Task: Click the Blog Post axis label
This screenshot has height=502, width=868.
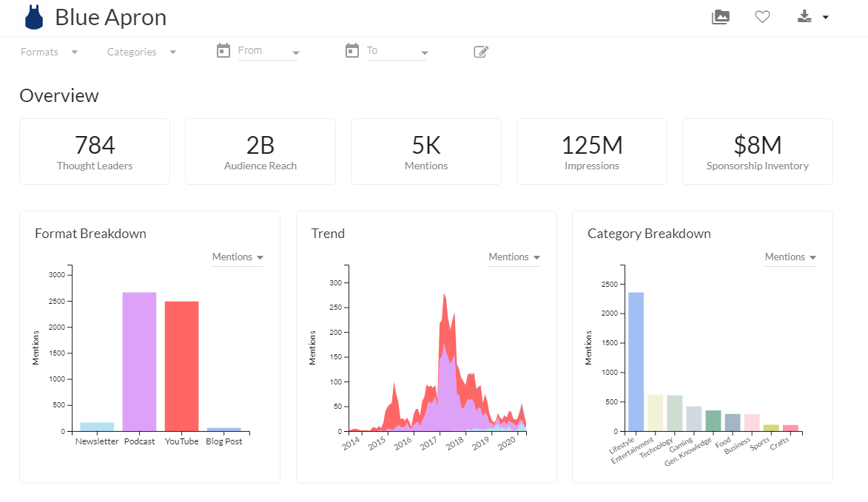Action: click(224, 441)
